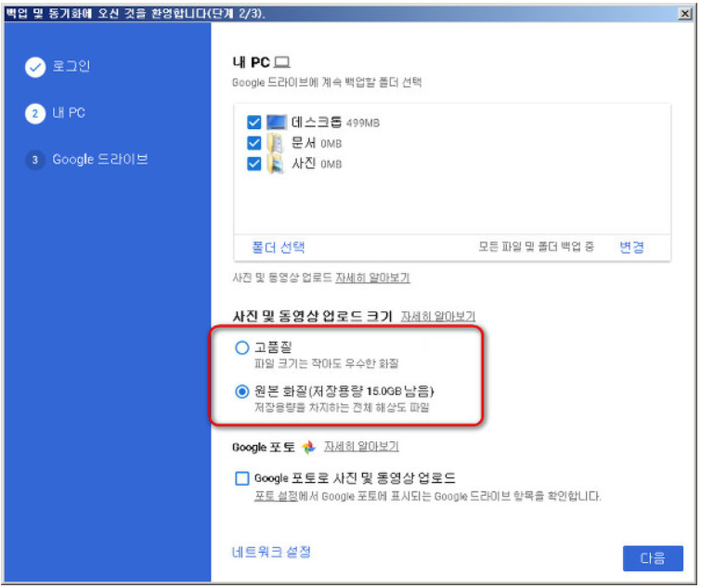Select the 고품질 radio option
701x588 pixels.
pyautogui.click(x=241, y=347)
